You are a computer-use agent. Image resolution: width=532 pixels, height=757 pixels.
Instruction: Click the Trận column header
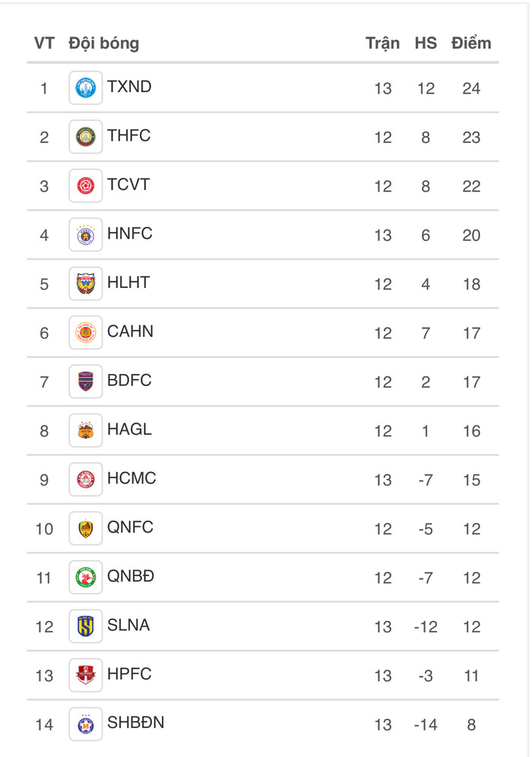point(382,43)
